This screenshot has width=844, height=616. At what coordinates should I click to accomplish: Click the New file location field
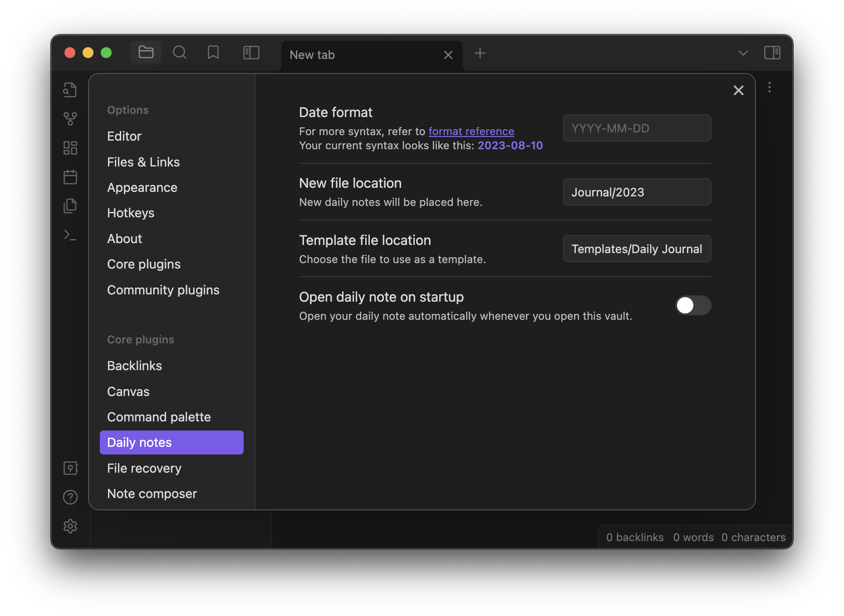point(637,192)
